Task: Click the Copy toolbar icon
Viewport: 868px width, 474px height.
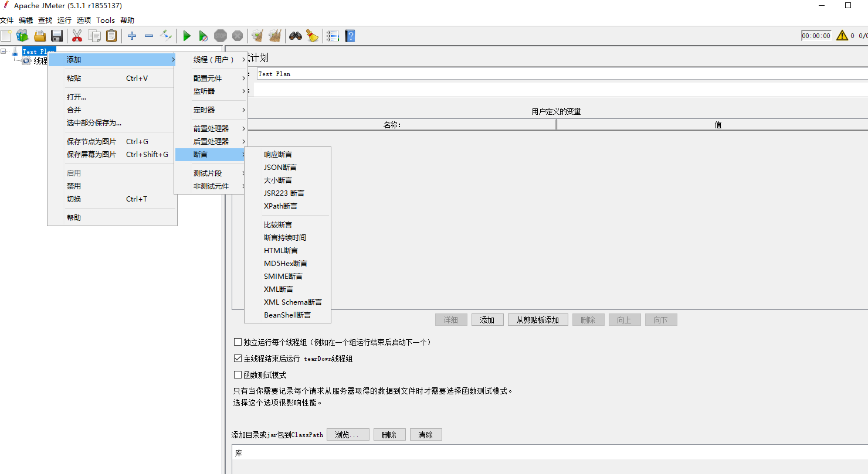Action: pos(94,36)
